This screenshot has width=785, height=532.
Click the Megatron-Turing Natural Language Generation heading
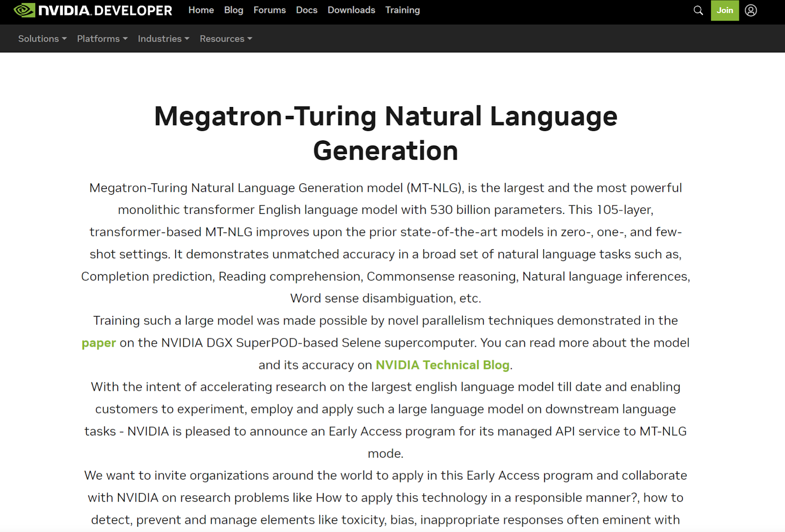pos(386,133)
